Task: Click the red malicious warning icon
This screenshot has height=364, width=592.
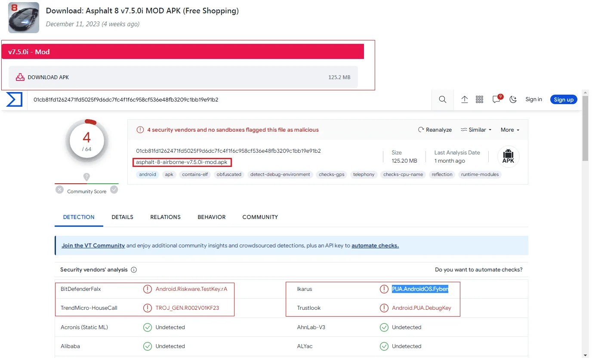Action: point(140,130)
